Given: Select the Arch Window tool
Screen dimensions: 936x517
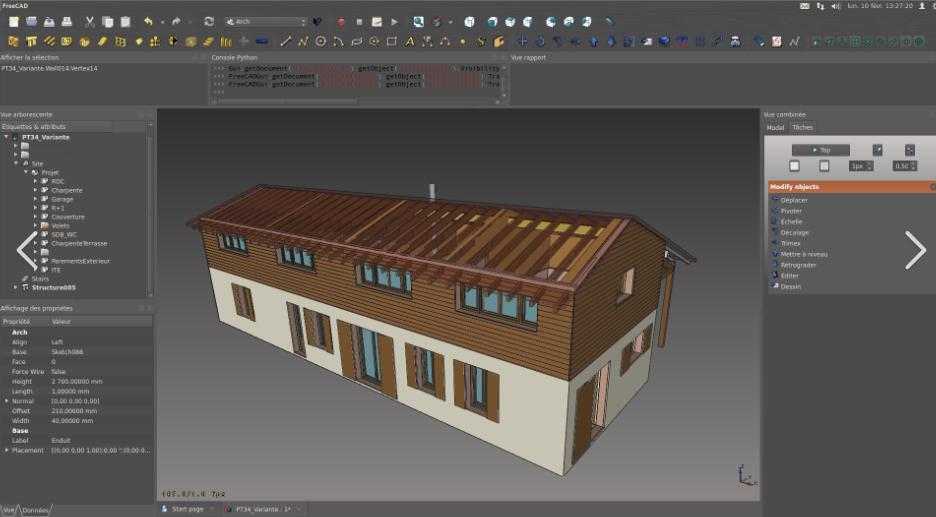Looking at the screenshot, I should (120, 41).
